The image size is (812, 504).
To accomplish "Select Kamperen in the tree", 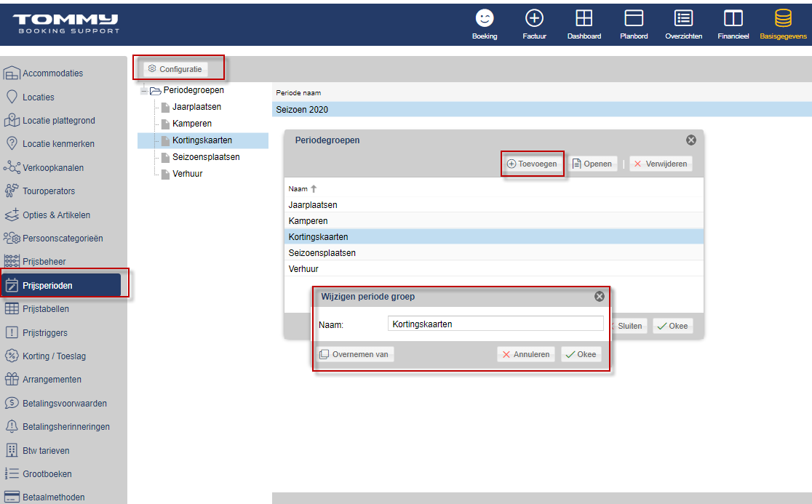I will (x=192, y=123).
